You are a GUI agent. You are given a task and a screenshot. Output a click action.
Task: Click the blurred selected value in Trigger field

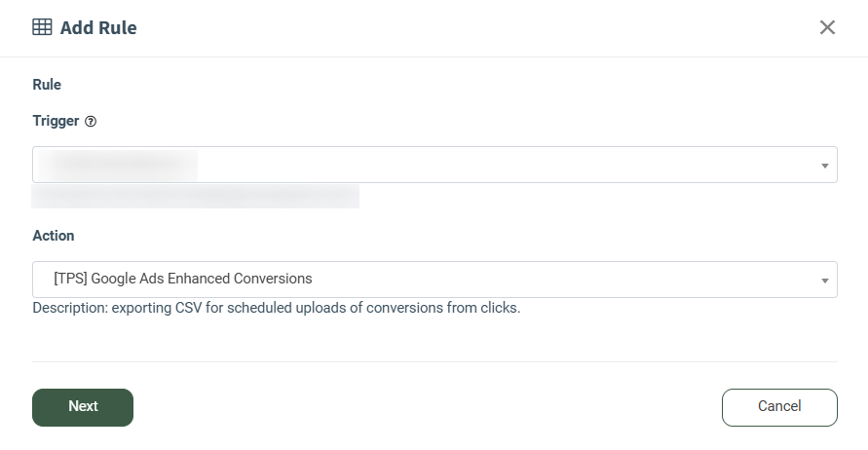coord(117,165)
